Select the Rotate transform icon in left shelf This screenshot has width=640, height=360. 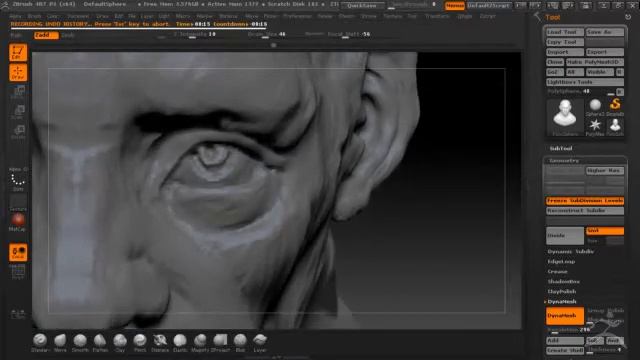tap(18, 132)
